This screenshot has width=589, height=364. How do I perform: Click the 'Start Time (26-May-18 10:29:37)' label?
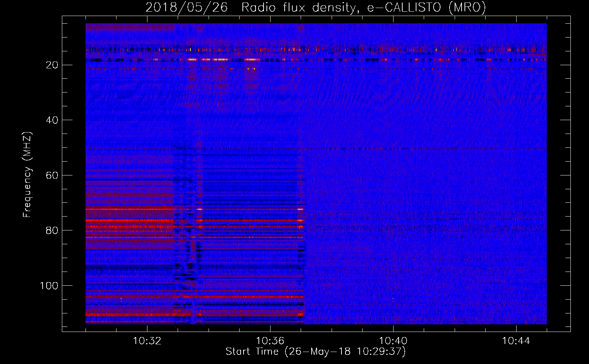tap(316, 352)
